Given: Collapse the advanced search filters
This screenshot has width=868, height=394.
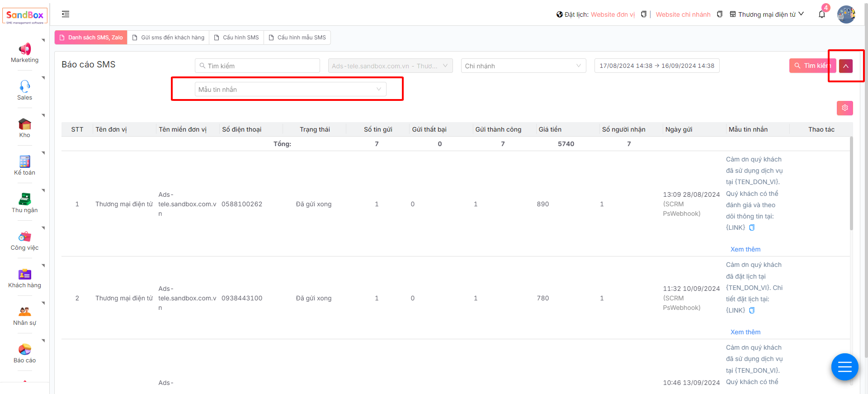Looking at the screenshot, I should pyautogui.click(x=845, y=66).
